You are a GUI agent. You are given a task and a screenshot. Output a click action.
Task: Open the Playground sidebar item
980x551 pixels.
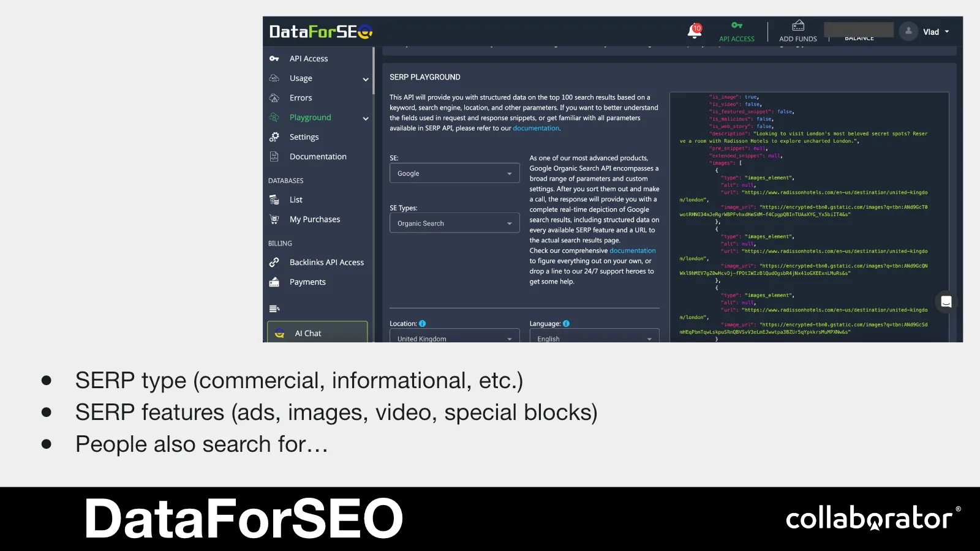click(311, 118)
